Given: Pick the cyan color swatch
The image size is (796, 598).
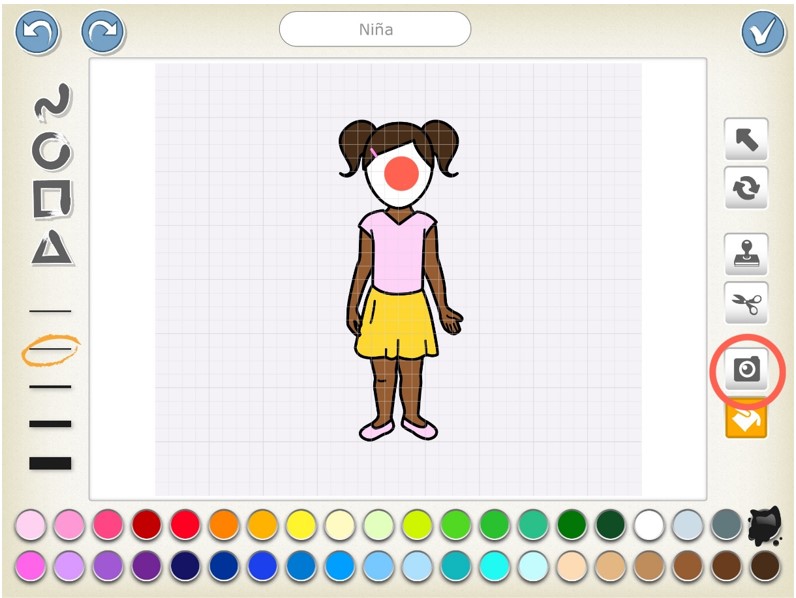Looking at the screenshot, I should pyautogui.click(x=494, y=566).
